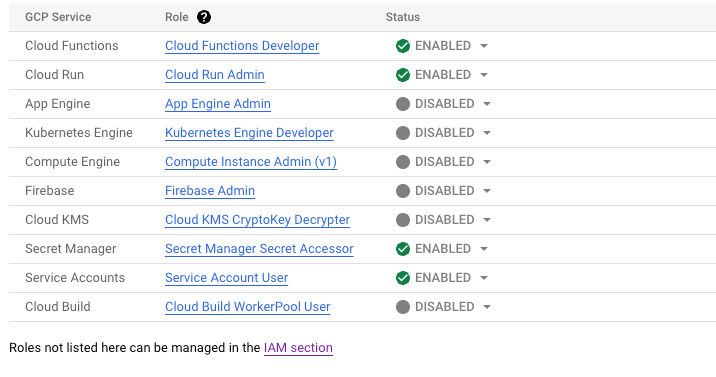Open the Compute Engine status dropdown arrow
This screenshot has width=716, height=377.
[x=487, y=162]
